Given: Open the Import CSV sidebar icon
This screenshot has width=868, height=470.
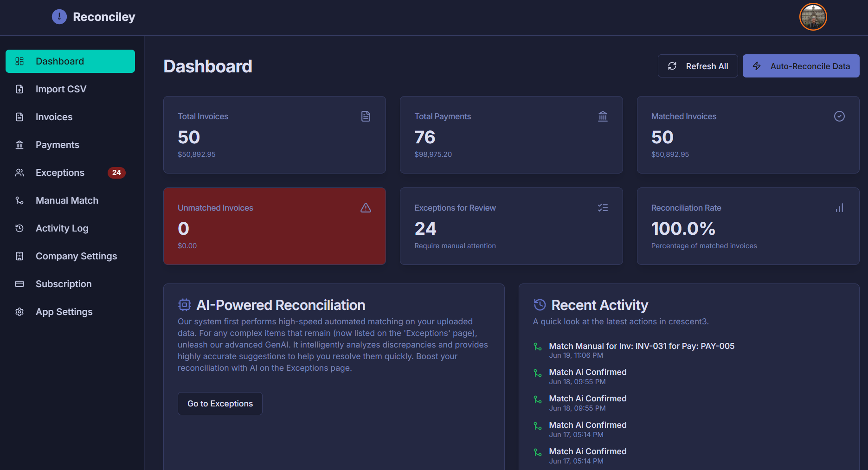Looking at the screenshot, I should pos(19,89).
